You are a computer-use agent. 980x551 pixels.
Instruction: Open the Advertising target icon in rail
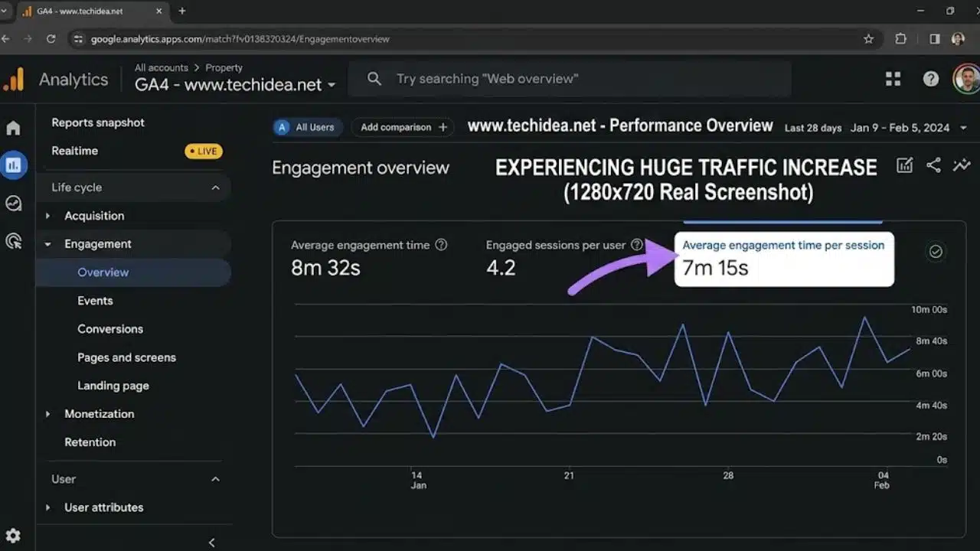(x=13, y=241)
